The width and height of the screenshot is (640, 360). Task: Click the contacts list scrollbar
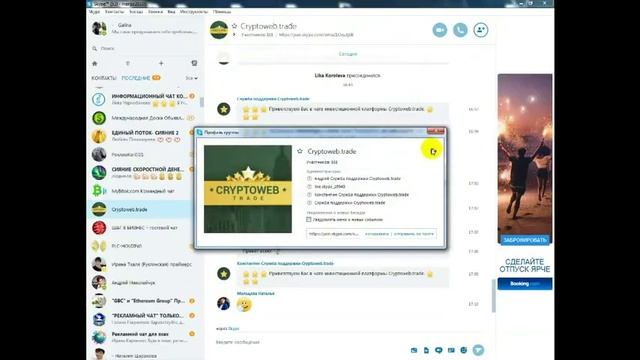[x=201, y=101]
